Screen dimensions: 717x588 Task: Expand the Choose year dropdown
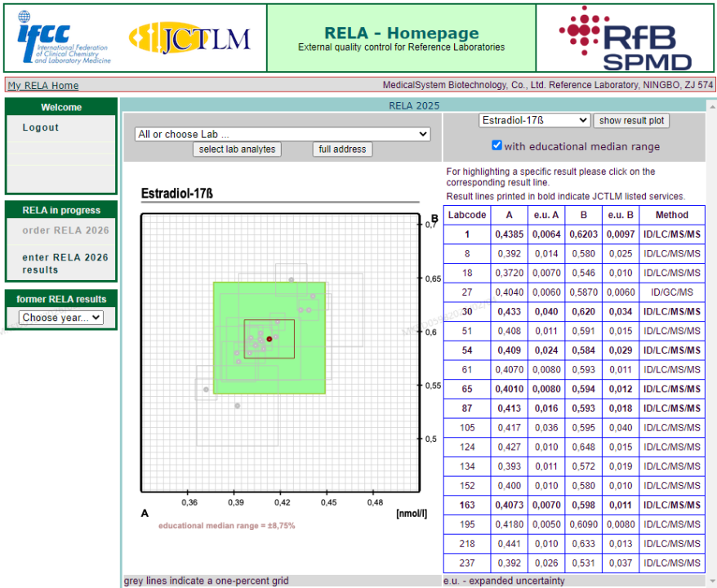coord(60,318)
